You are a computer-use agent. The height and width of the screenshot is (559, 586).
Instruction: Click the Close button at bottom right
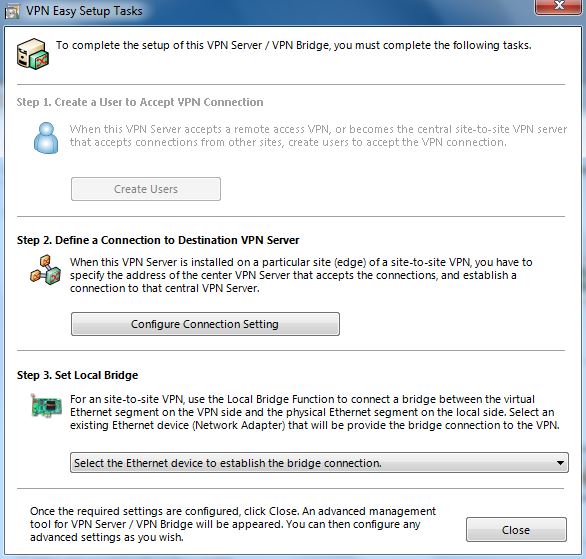(x=516, y=529)
